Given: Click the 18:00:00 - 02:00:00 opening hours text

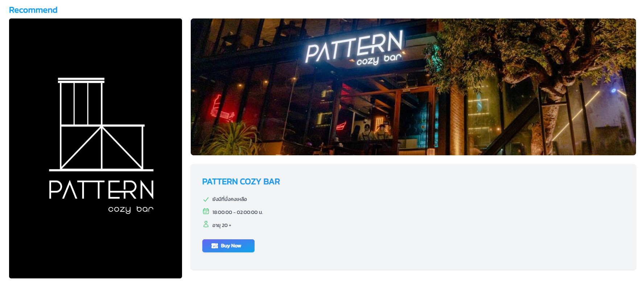Looking at the screenshot, I should [x=238, y=212].
